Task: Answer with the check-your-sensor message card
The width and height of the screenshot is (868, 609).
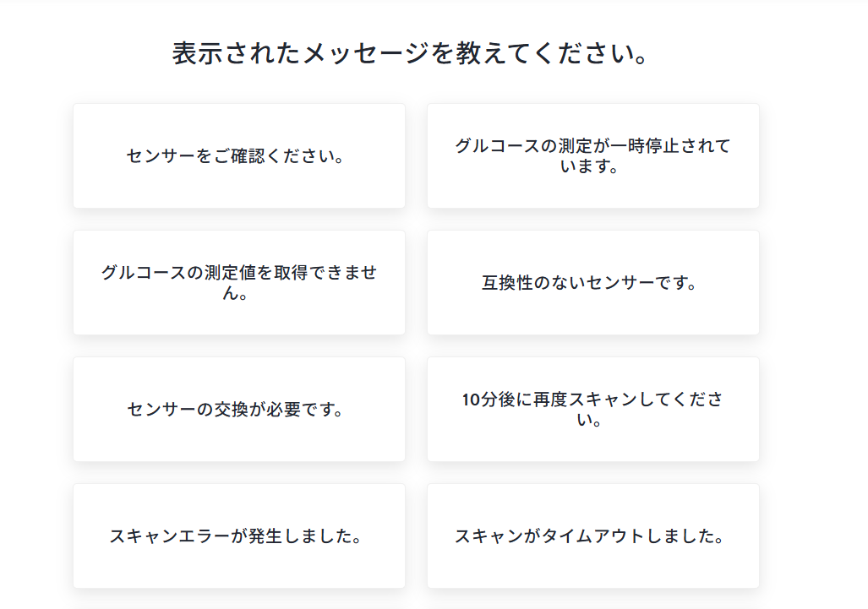Action: 238,156
